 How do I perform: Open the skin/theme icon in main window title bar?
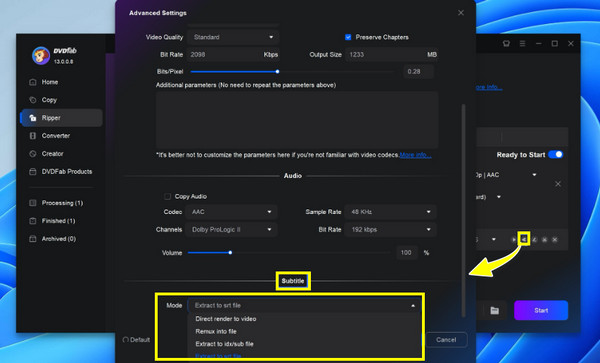tap(506, 44)
